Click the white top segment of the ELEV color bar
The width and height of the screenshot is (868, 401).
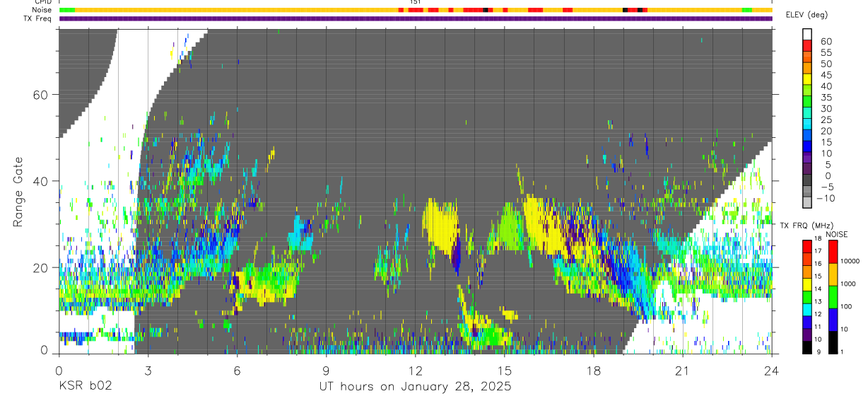[x=807, y=35]
